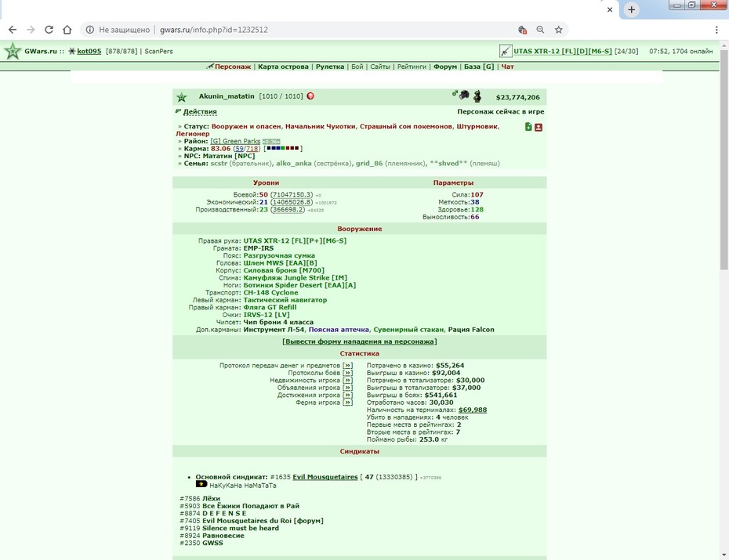Image resolution: width=729 pixels, height=560 pixels.
Task: Click the soldier figure icon in profile header
Action: [x=477, y=96]
